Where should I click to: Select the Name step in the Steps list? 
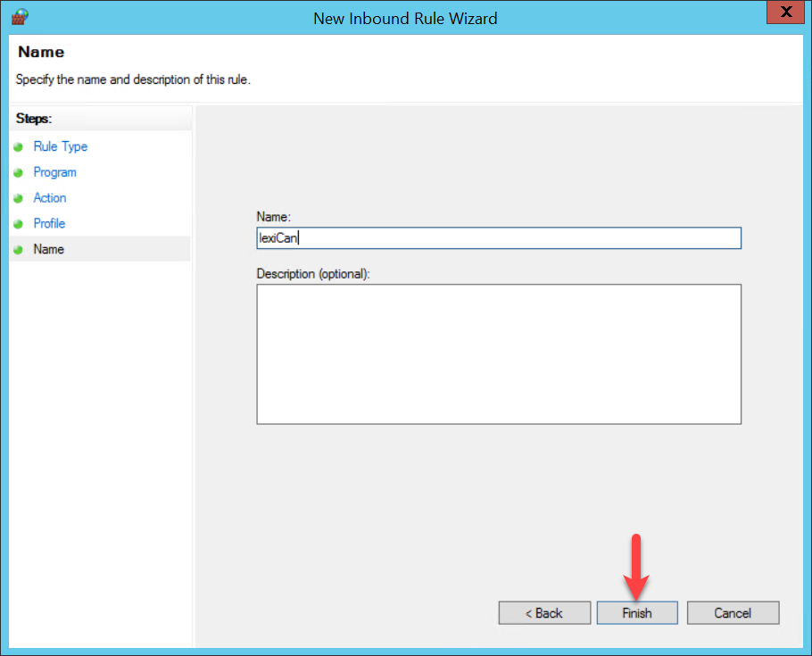click(x=48, y=249)
